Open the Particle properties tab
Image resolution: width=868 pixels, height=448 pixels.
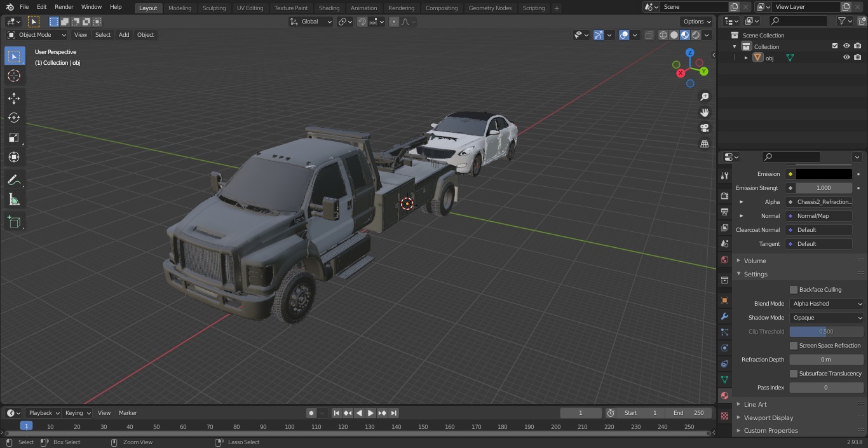tap(724, 332)
